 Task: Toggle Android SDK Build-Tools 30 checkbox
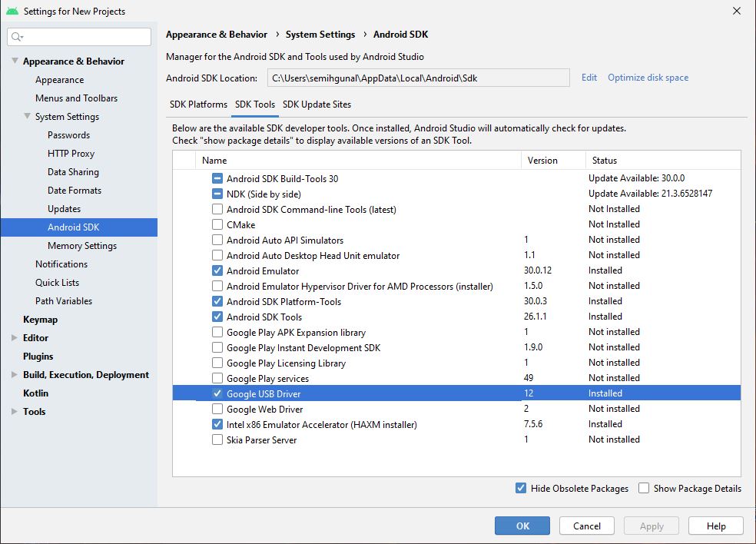click(x=217, y=178)
